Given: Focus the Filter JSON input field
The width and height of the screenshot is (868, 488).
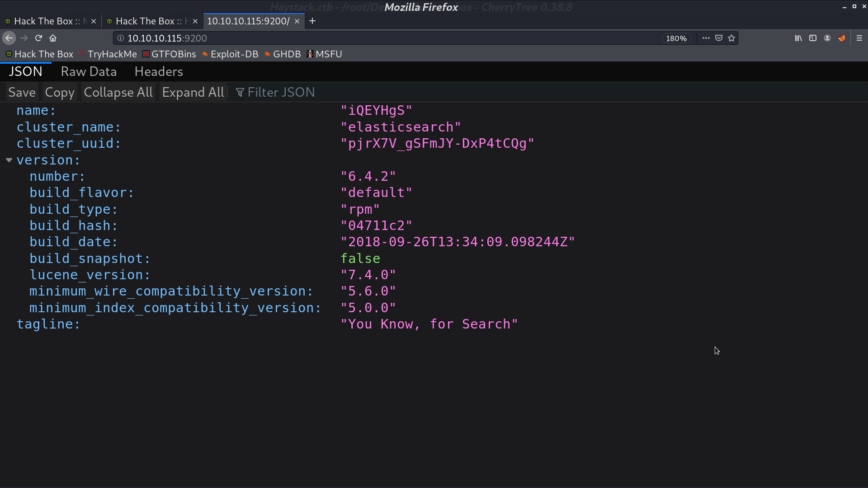Looking at the screenshot, I should (548, 92).
